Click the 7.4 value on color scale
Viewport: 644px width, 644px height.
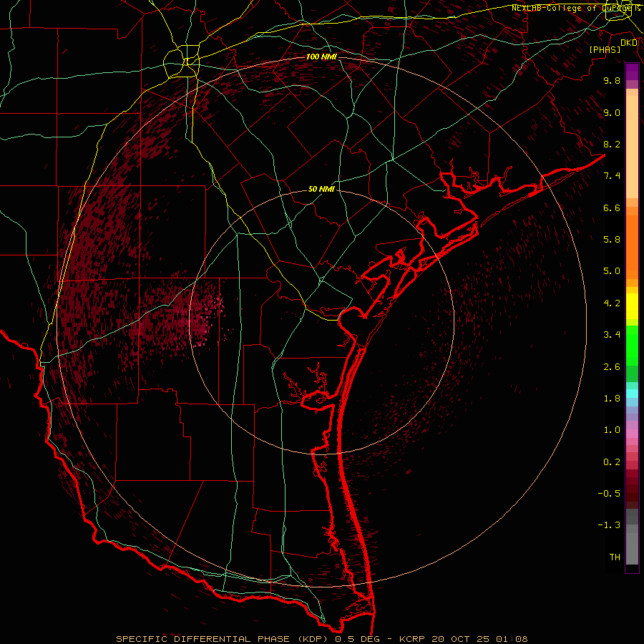point(612,176)
